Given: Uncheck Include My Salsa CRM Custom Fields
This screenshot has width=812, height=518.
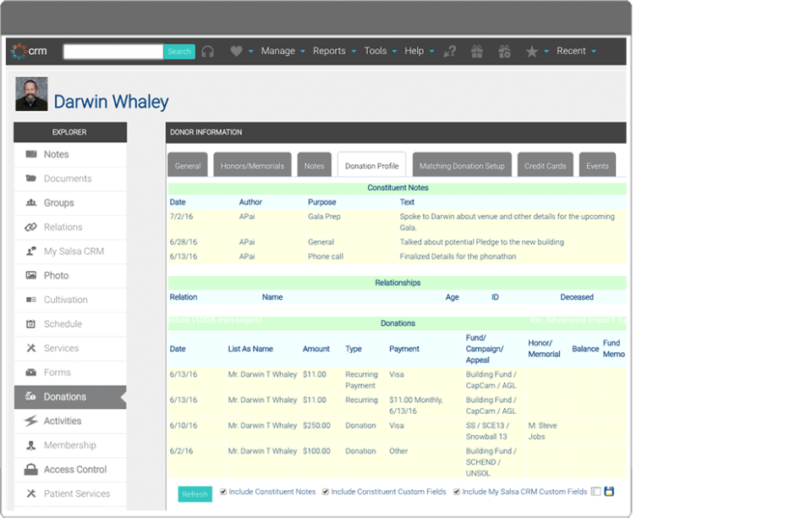Looking at the screenshot, I should pyautogui.click(x=456, y=492).
